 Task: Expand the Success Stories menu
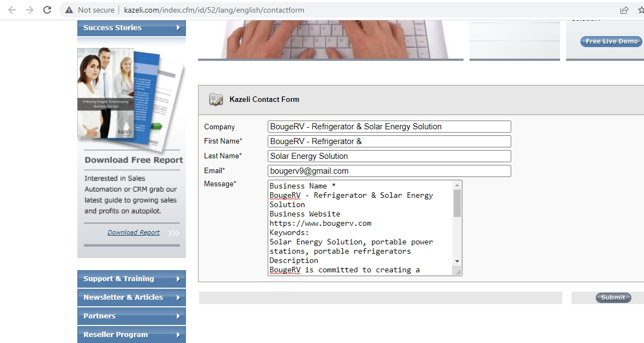click(x=131, y=27)
